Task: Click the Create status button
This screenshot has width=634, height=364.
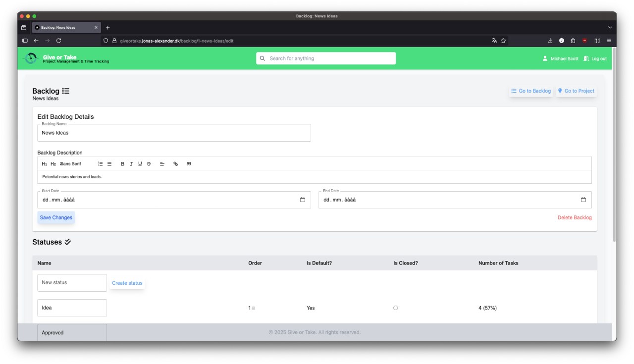Action: 127,283
